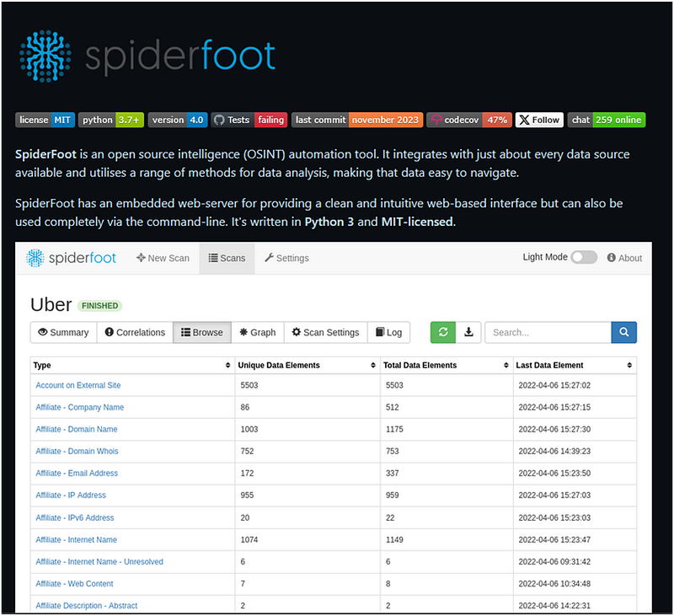Open Affiliate - IP Address results
The height and width of the screenshot is (616, 674).
[x=71, y=495]
